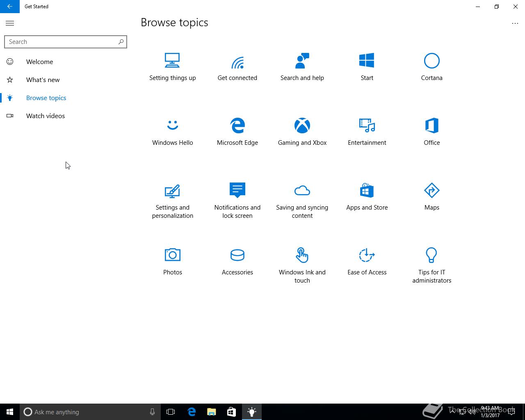
Task: Open the Maps topic
Action: (x=431, y=197)
